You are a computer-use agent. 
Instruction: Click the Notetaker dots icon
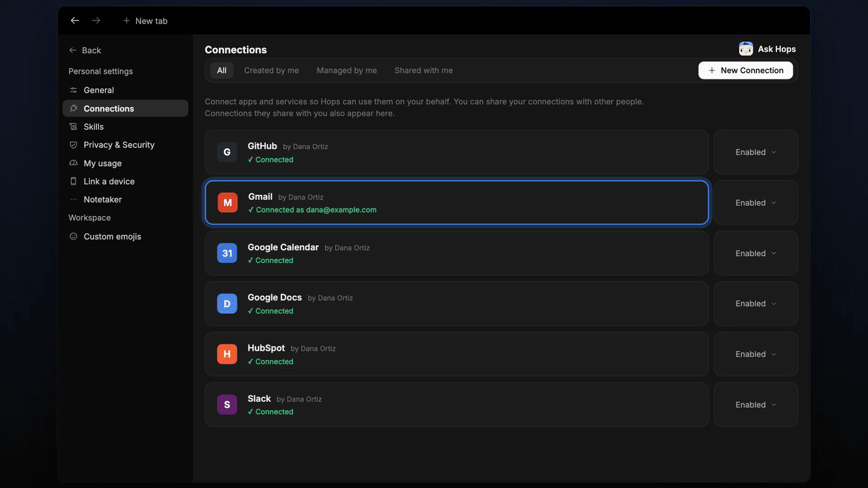[74, 199]
